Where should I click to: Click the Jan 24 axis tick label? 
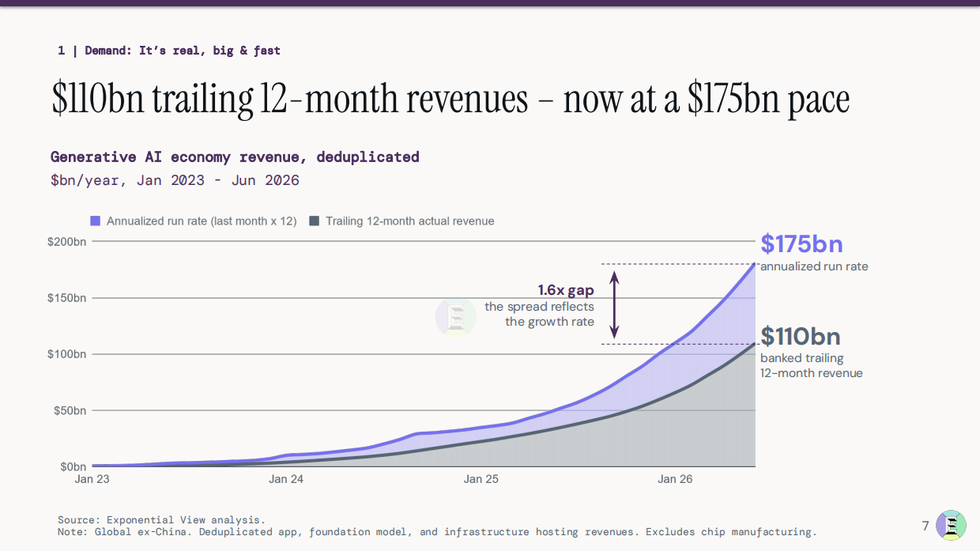pos(286,479)
